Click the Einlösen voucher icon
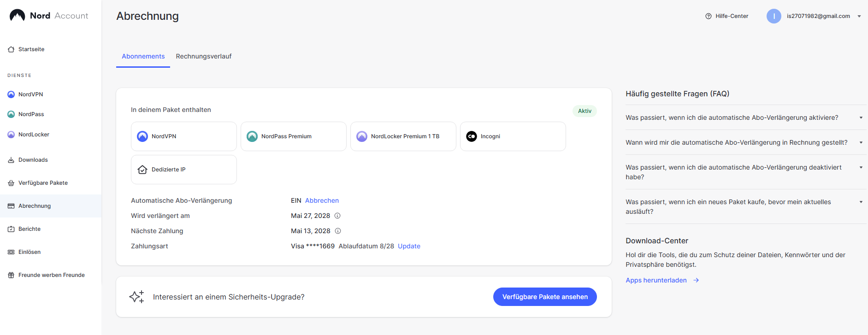Screen dimensions: 868x335 (x=11, y=252)
